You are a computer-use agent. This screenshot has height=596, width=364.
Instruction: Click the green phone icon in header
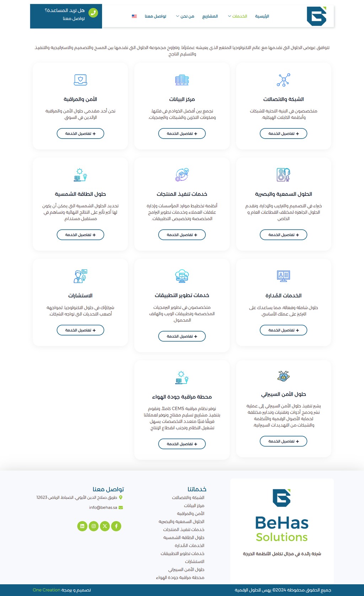[93, 13]
